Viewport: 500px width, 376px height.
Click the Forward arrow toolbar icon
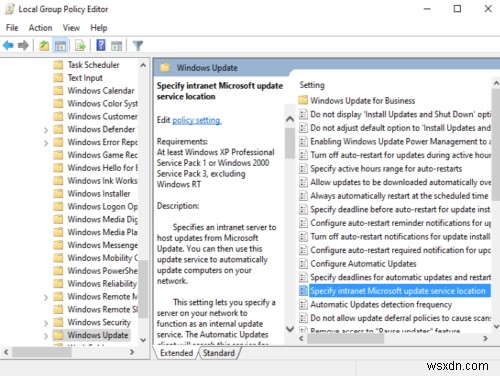(x=23, y=45)
